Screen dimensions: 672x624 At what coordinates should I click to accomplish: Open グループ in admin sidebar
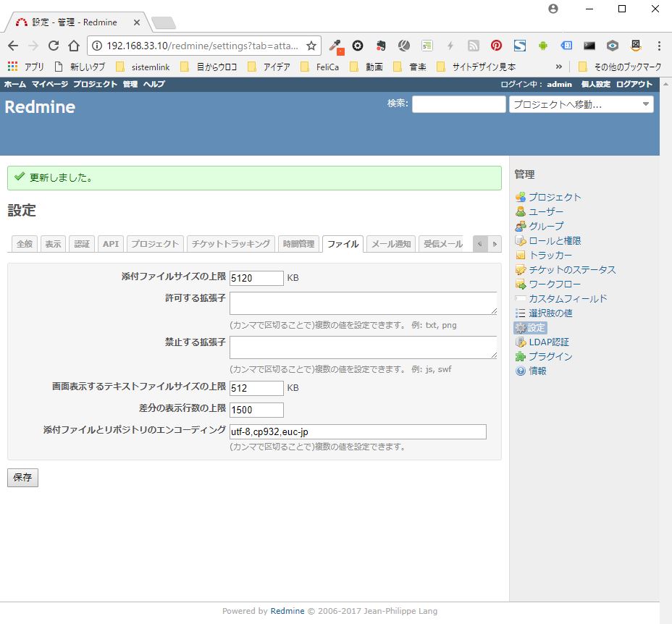click(x=545, y=227)
